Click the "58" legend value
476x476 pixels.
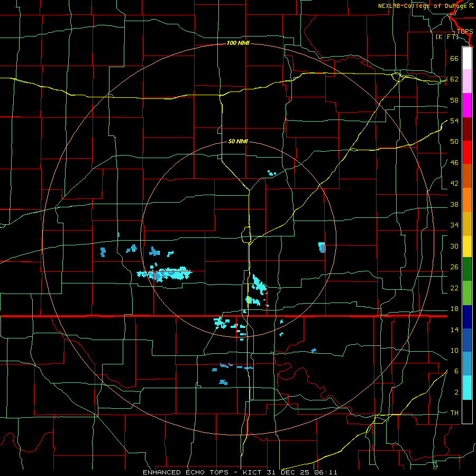[x=454, y=100]
